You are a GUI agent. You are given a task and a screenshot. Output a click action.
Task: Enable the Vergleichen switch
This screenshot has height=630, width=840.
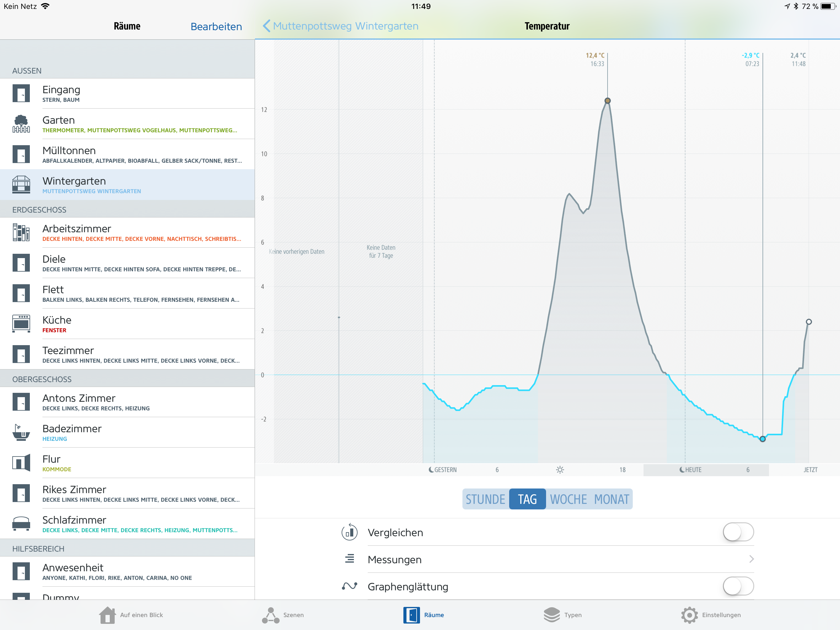tap(738, 532)
